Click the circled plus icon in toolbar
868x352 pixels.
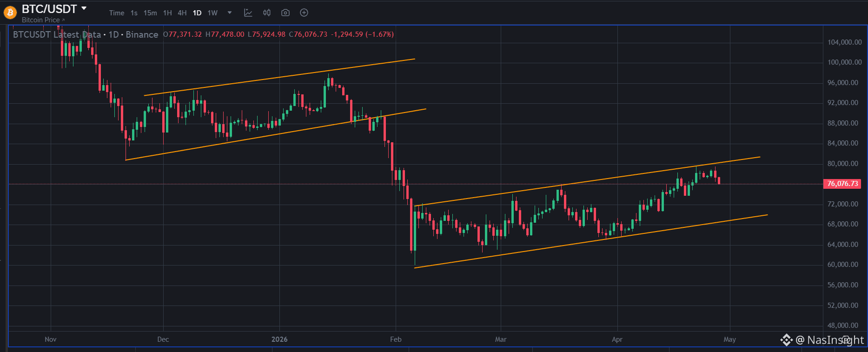[x=304, y=13]
